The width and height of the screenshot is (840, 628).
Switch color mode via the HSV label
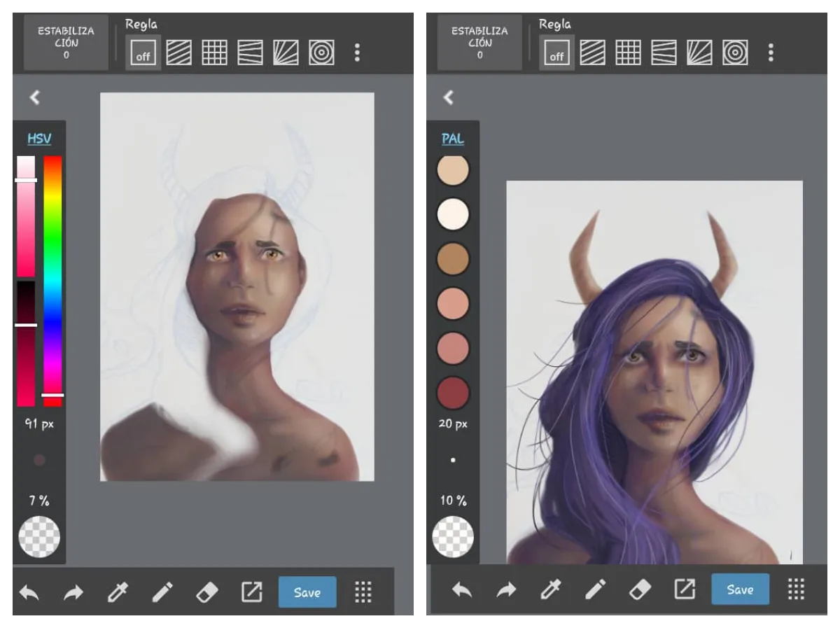pyautogui.click(x=39, y=139)
